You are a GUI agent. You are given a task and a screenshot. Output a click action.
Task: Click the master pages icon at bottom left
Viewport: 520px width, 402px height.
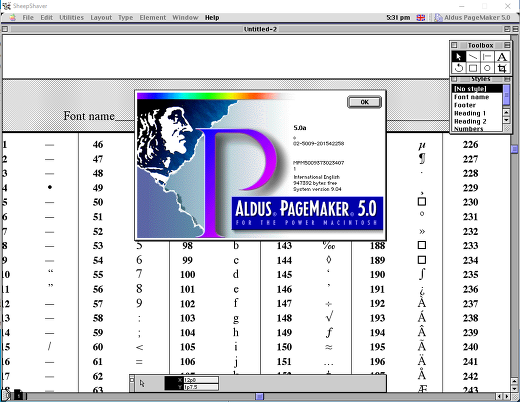coord(7,395)
